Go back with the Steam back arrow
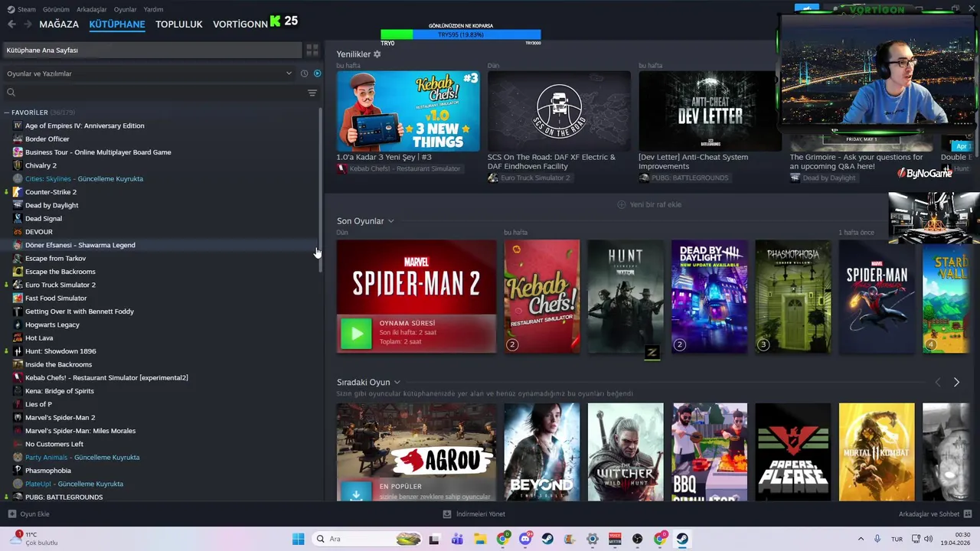 [11, 24]
